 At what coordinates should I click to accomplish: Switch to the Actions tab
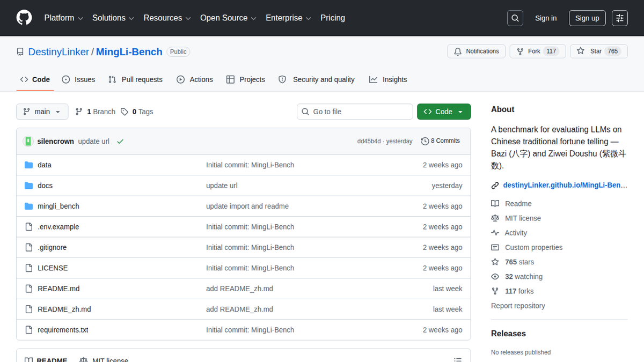195,79
